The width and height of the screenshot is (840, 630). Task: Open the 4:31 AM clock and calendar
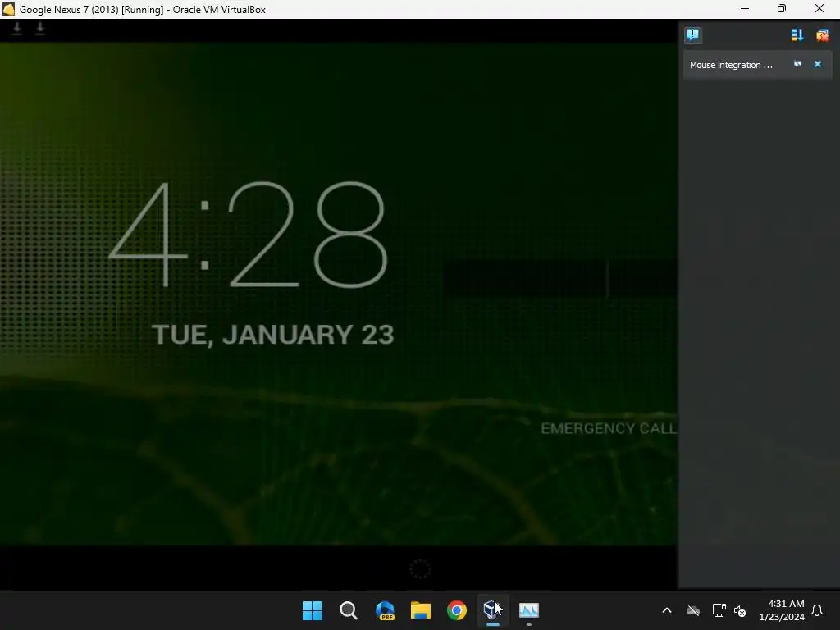tap(782, 610)
